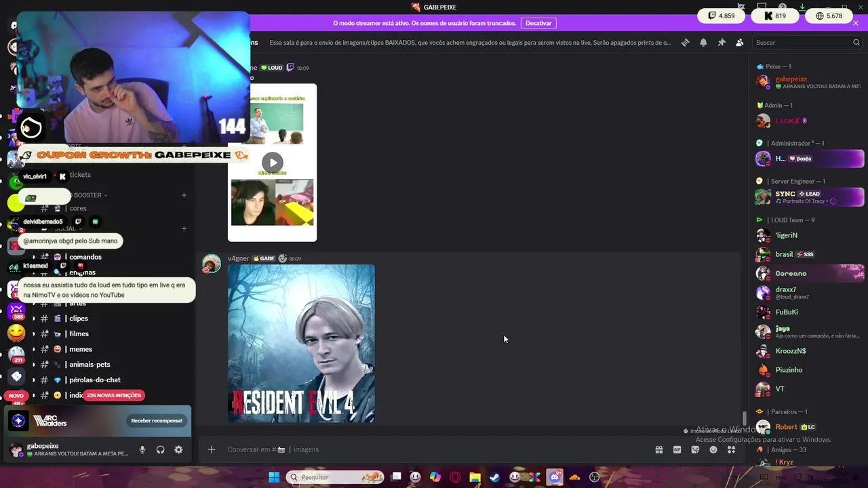Expand threads arrow beside animais-pets channel
The image size is (868, 488).
[34, 365]
